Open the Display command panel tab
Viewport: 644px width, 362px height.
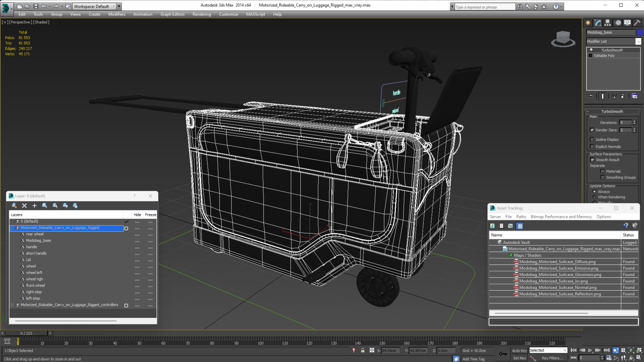627,23
